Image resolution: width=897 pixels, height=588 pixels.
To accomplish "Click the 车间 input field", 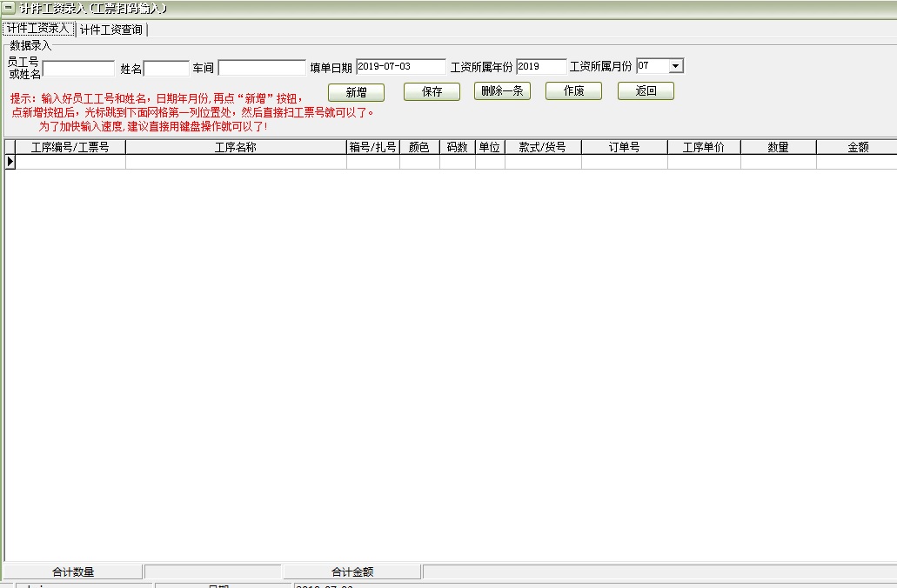I will (262, 68).
